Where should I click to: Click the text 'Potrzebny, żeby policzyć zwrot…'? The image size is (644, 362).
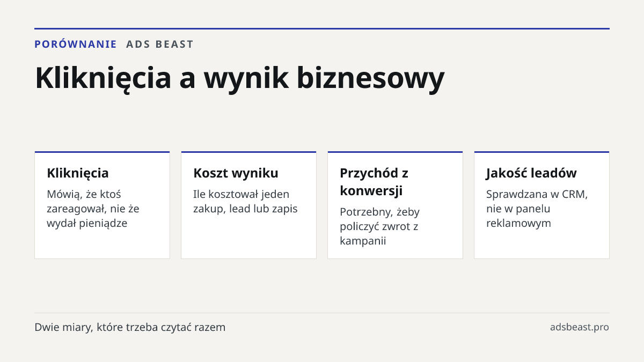[380, 226]
